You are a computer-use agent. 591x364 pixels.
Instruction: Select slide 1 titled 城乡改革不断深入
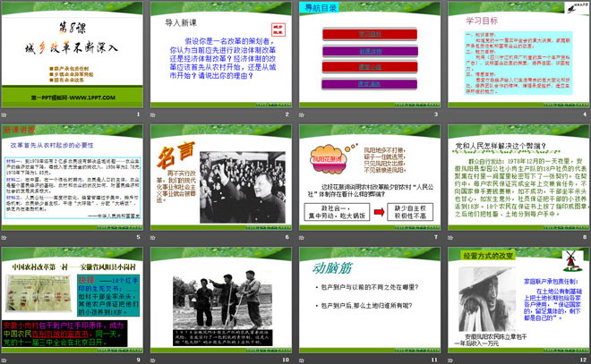click(x=72, y=55)
